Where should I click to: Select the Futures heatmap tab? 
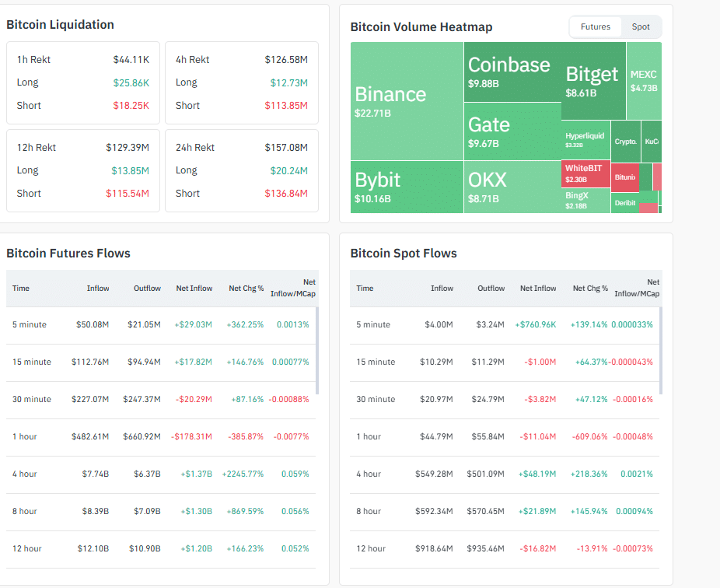pos(596,26)
